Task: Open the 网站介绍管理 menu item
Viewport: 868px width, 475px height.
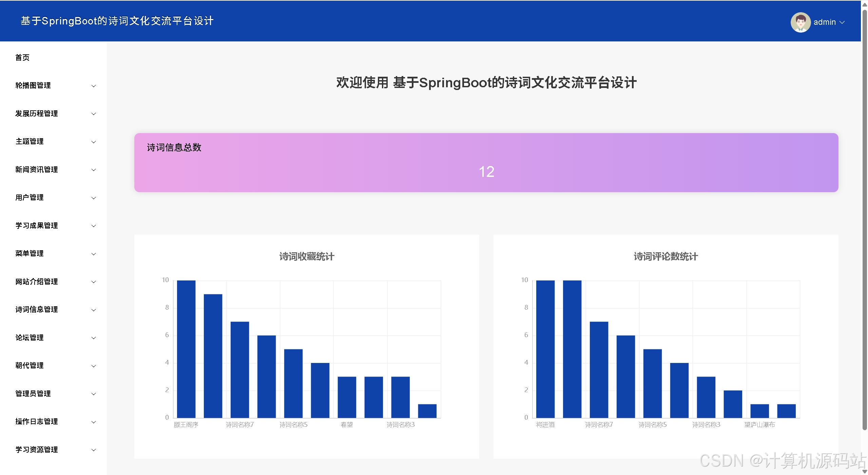Action: [x=54, y=281]
